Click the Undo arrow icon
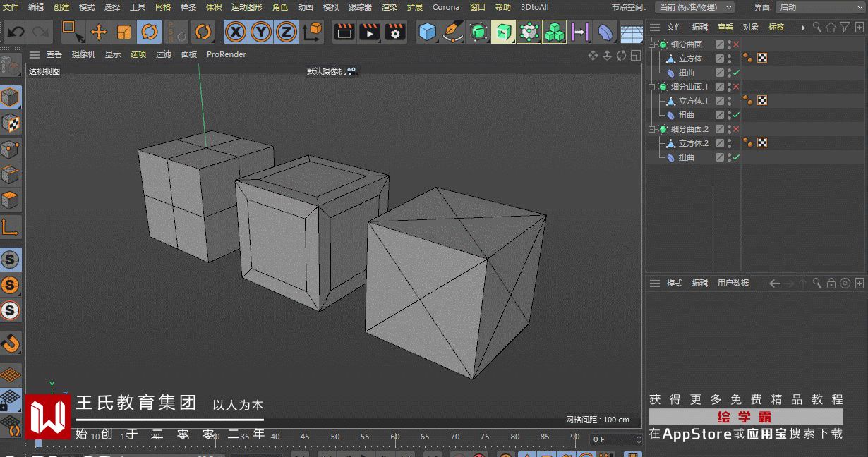 16,32
